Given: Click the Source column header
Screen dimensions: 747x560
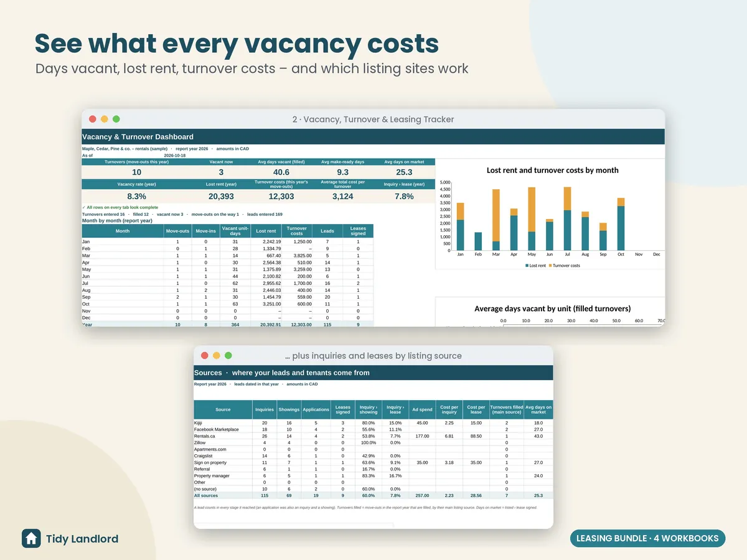Looking at the screenshot, I should click(x=223, y=409).
